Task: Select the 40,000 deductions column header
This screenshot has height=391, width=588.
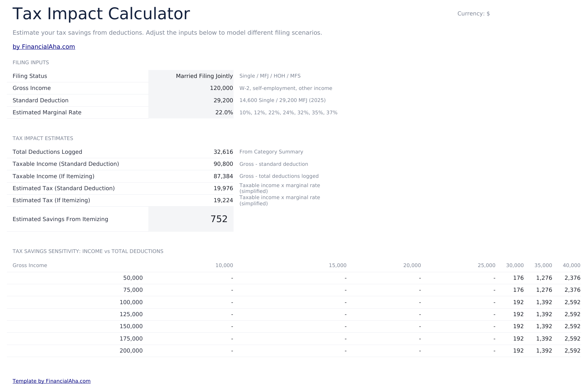Action: (x=572, y=265)
